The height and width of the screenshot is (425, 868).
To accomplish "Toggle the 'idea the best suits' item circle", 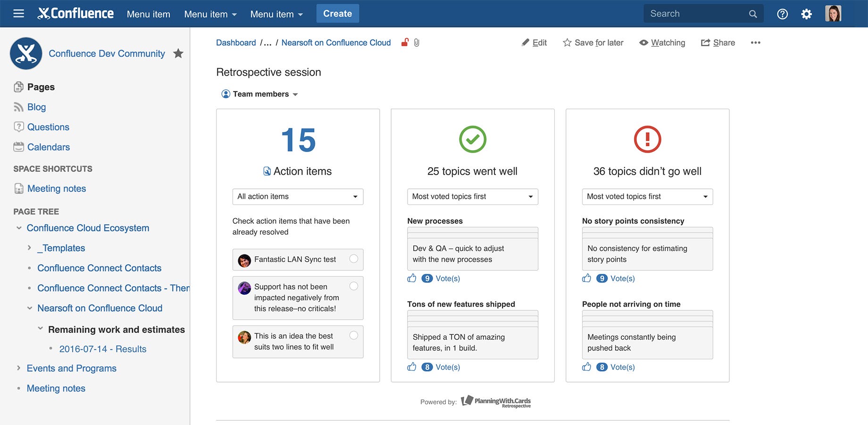I will click(354, 335).
